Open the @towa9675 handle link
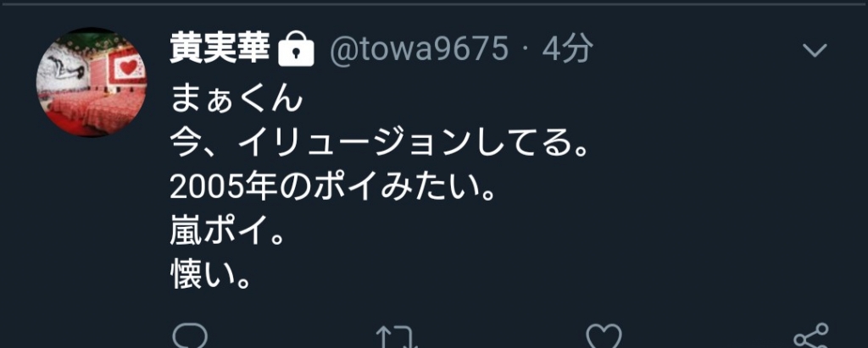Image resolution: width=868 pixels, height=348 pixels. point(419,50)
